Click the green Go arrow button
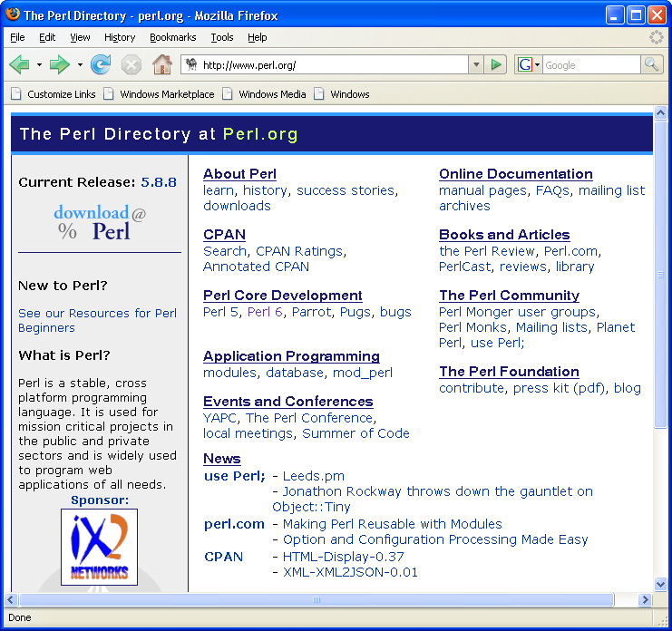The width and height of the screenshot is (672, 631). (x=496, y=64)
